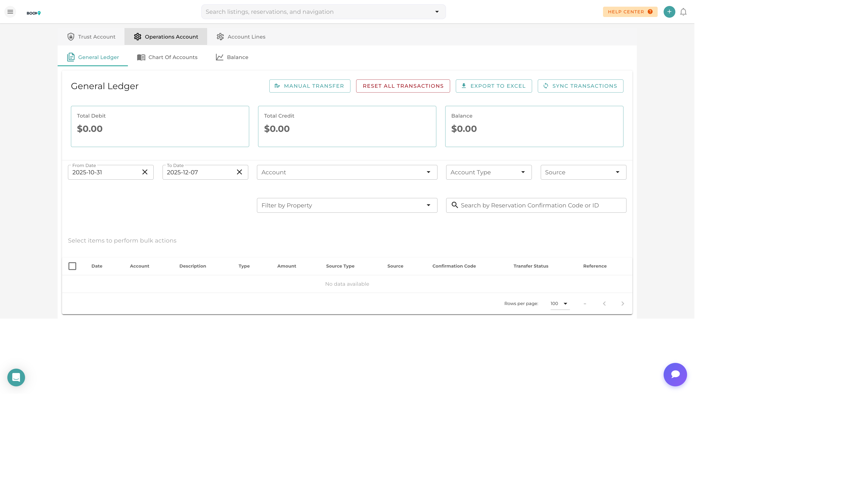This screenshot has height=492, width=868.
Task: Clear the To Date value
Action: click(x=239, y=172)
